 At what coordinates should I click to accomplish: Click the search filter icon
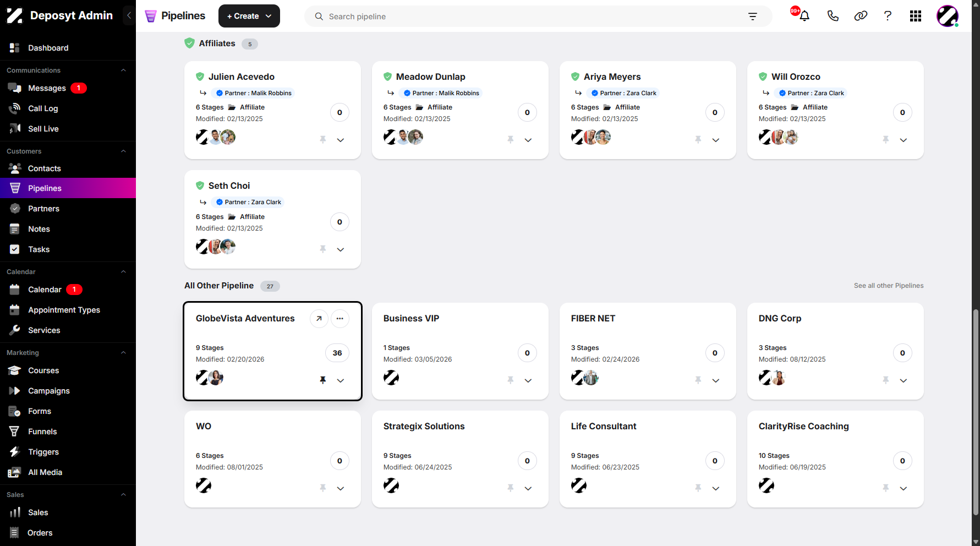753,17
